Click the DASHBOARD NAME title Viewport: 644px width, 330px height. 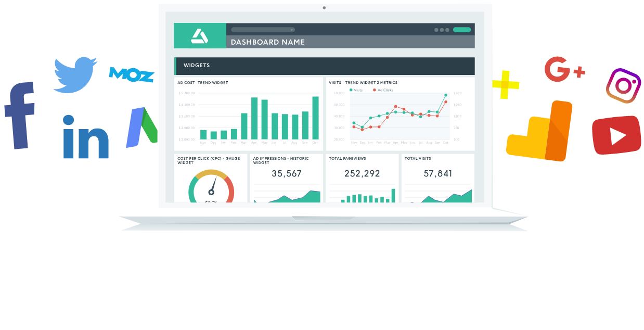(x=268, y=42)
